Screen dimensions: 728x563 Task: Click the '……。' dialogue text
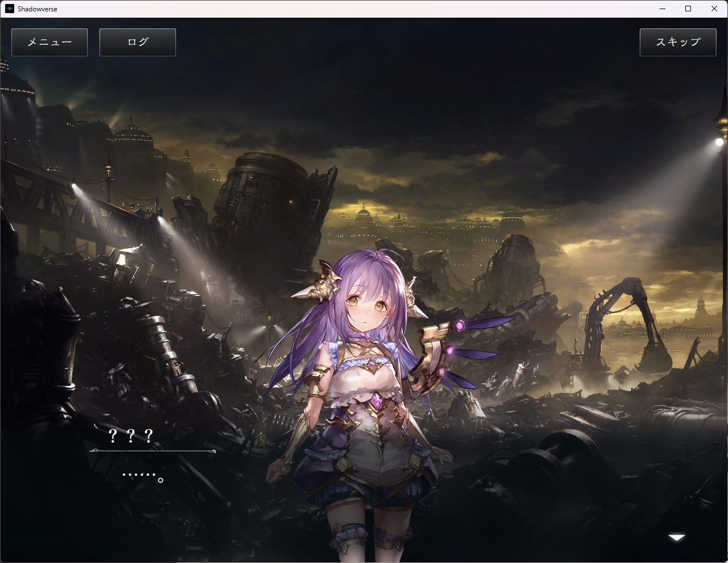click(143, 476)
